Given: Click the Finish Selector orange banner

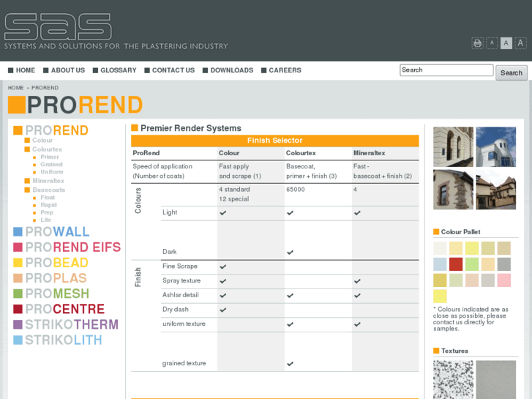Looking at the screenshot, I should click(275, 141).
